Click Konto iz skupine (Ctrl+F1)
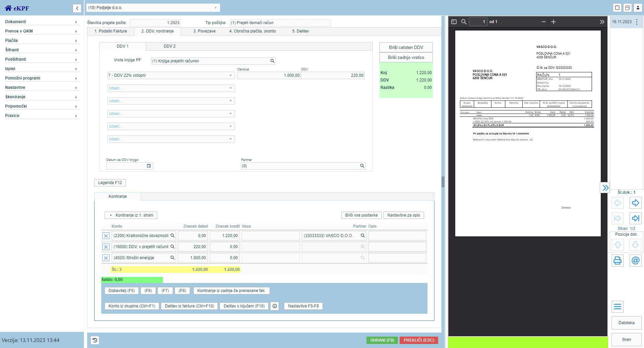This screenshot has width=644, height=348. click(132, 306)
